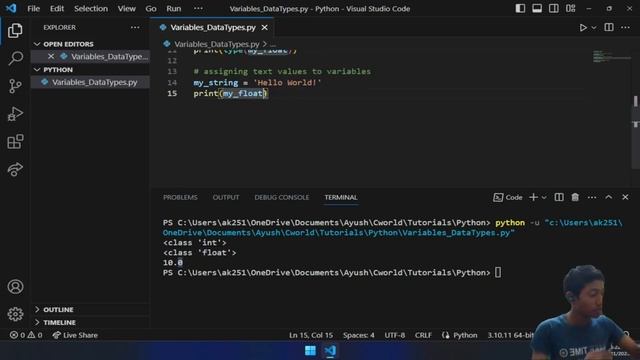Run the Python file with play button
This screenshot has width=640, height=360.
point(583,27)
